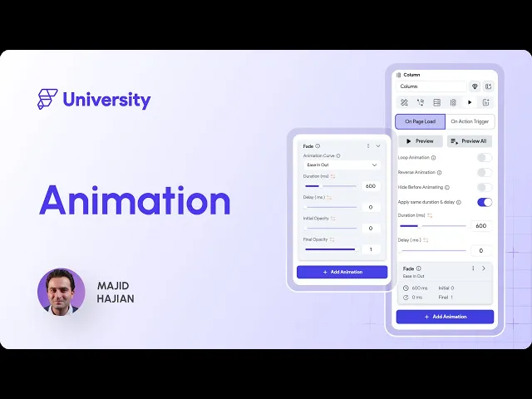Adjust the Initial Opacity slider
Image resolution: width=532 pixels, height=399 pixels.
[331, 229]
